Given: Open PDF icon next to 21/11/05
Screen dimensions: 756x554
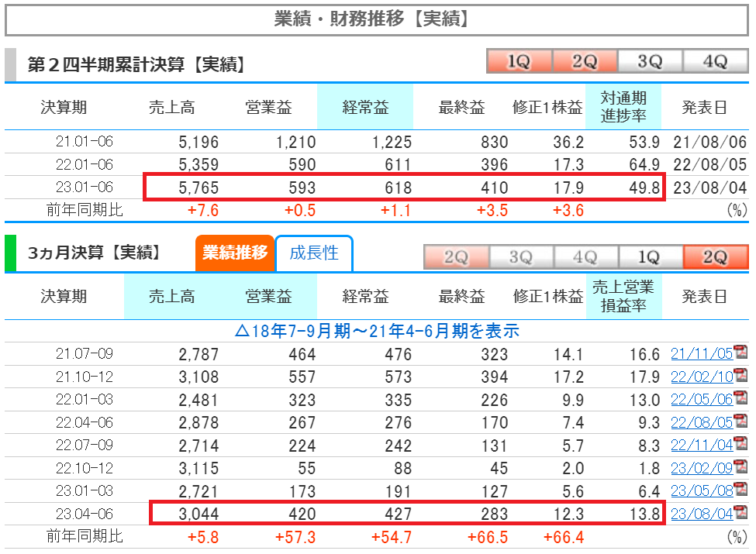Looking at the screenshot, I should coord(740,352).
